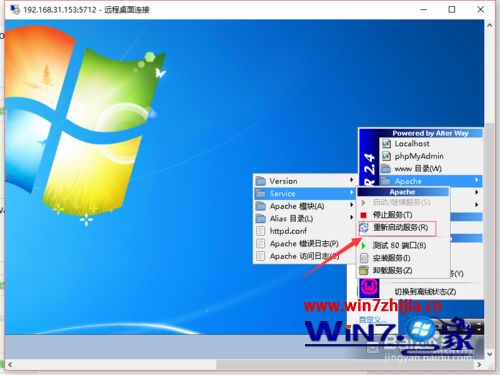Open the Apache 访问日志 document icon
500x375 pixels.
point(261,256)
